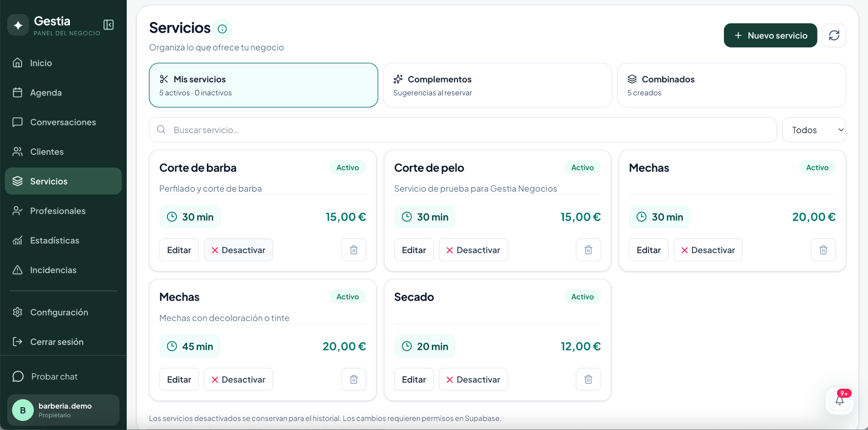This screenshot has height=430, width=868.
Task: Delete the Corte de barba service
Action: click(x=353, y=250)
